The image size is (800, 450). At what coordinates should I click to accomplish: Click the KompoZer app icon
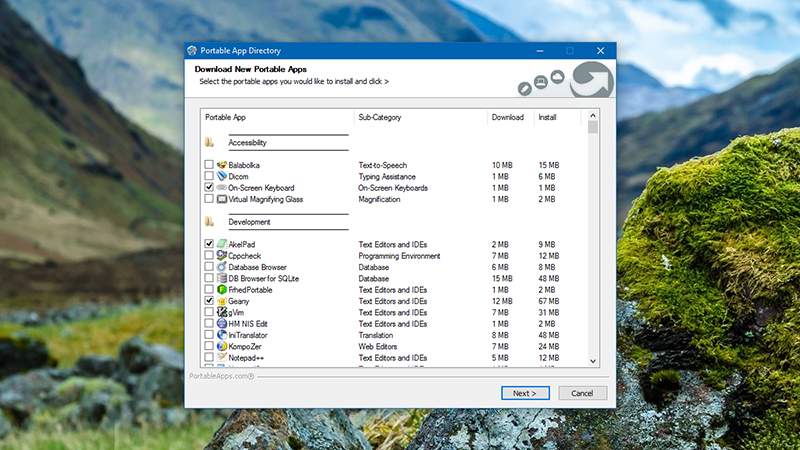pyautogui.click(x=221, y=346)
